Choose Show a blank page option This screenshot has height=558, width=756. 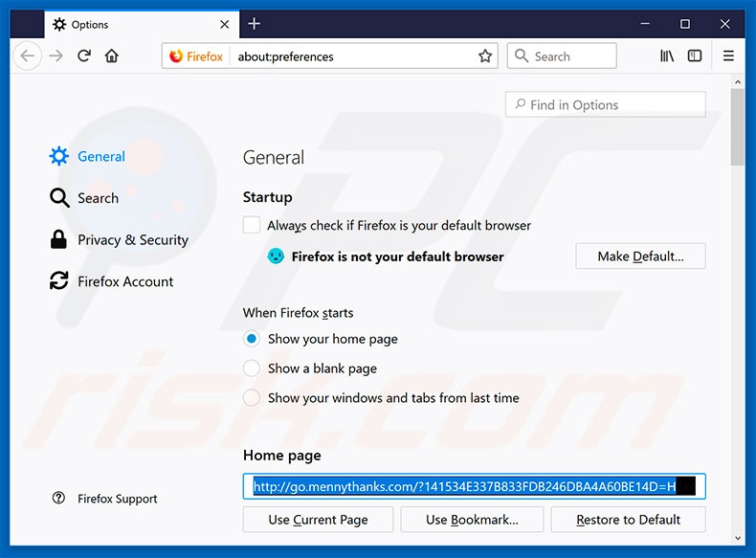click(x=252, y=368)
